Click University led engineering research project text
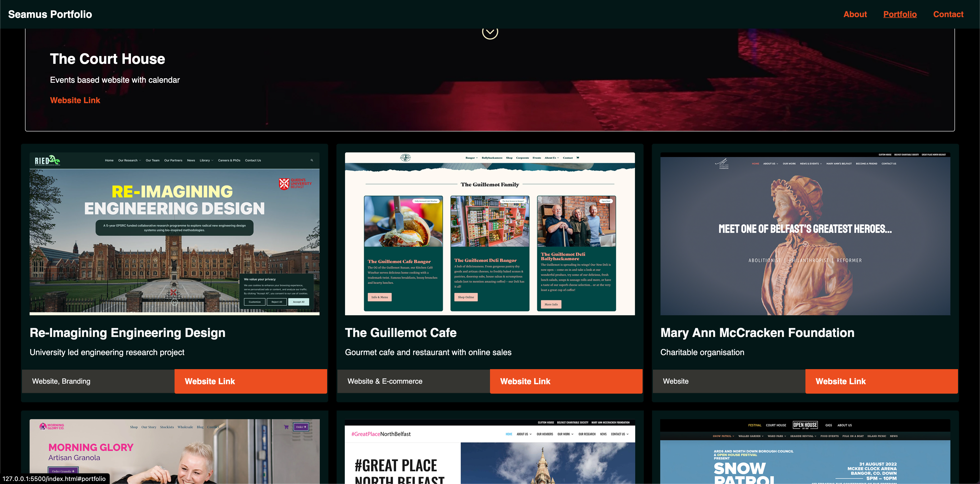Screen dimensions: 980x484 point(107,352)
